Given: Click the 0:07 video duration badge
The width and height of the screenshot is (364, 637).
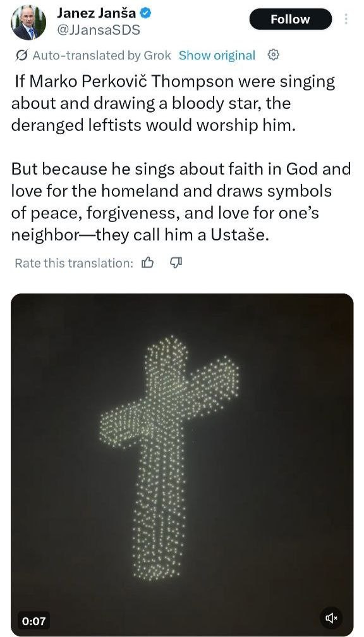Looking at the screenshot, I should (34, 621).
